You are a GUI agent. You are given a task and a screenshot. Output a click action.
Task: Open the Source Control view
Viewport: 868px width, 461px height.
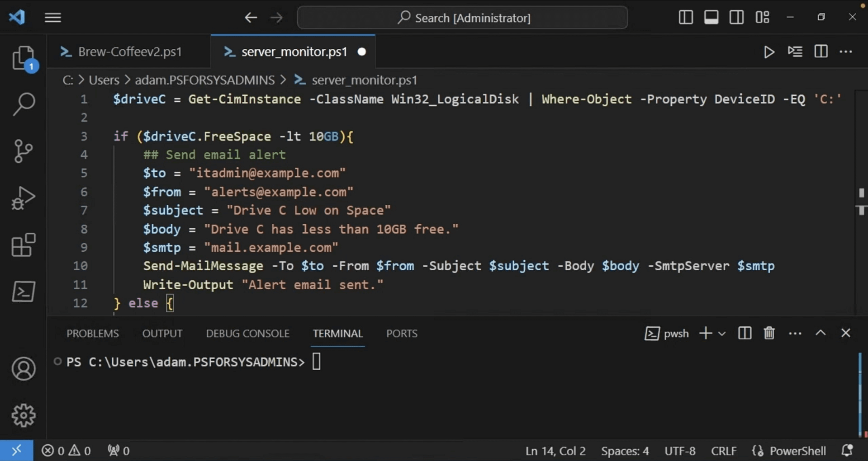[x=24, y=151]
